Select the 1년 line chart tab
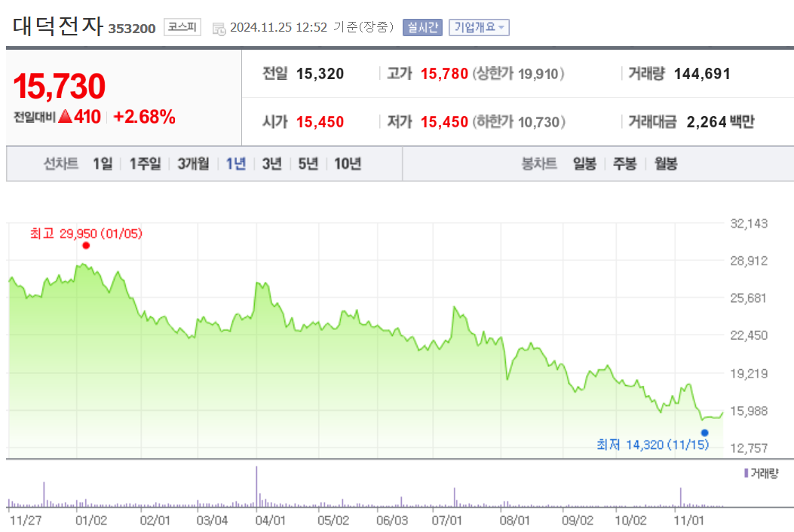This screenshot has height=532, width=794. click(235, 164)
